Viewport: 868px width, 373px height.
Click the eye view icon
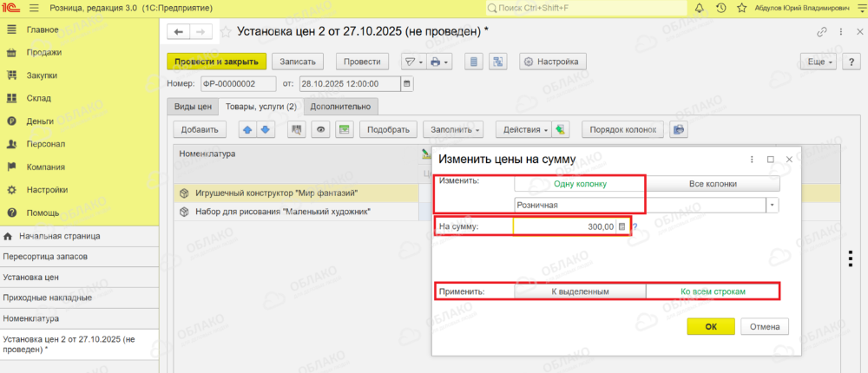pos(320,129)
